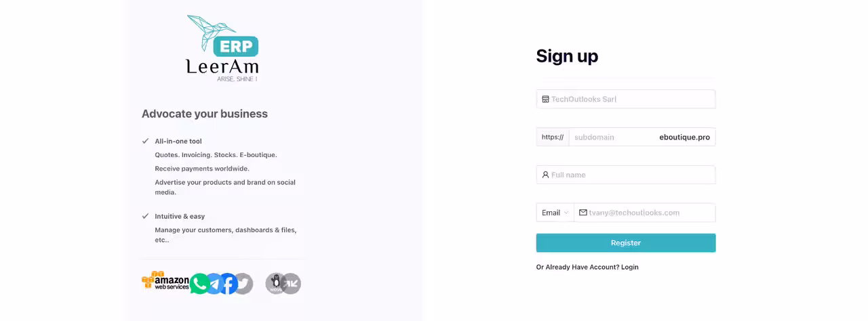Image resolution: width=868 pixels, height=321 pixels.
Task: Focus the Full name input field
Action: 626,175
